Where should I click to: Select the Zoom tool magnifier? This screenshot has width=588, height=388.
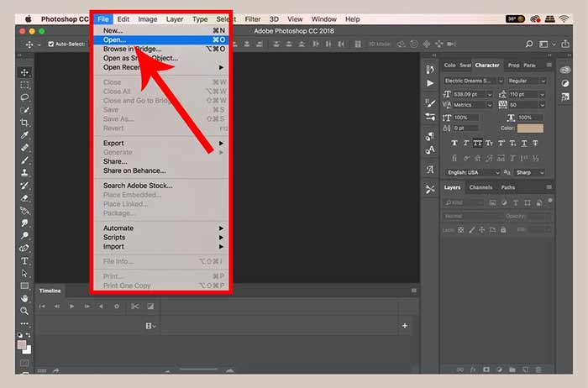tap(24, 310)
